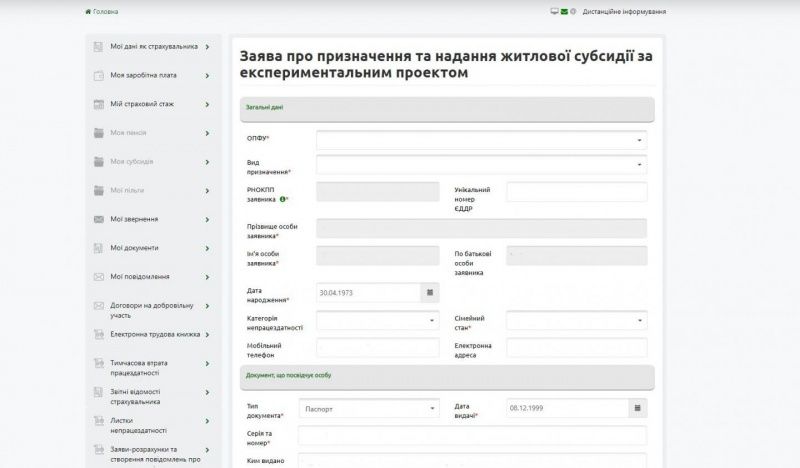The image size is (800, 468).
Task: Click the envelope icon in the top bar
Action: tap(565, 12)
